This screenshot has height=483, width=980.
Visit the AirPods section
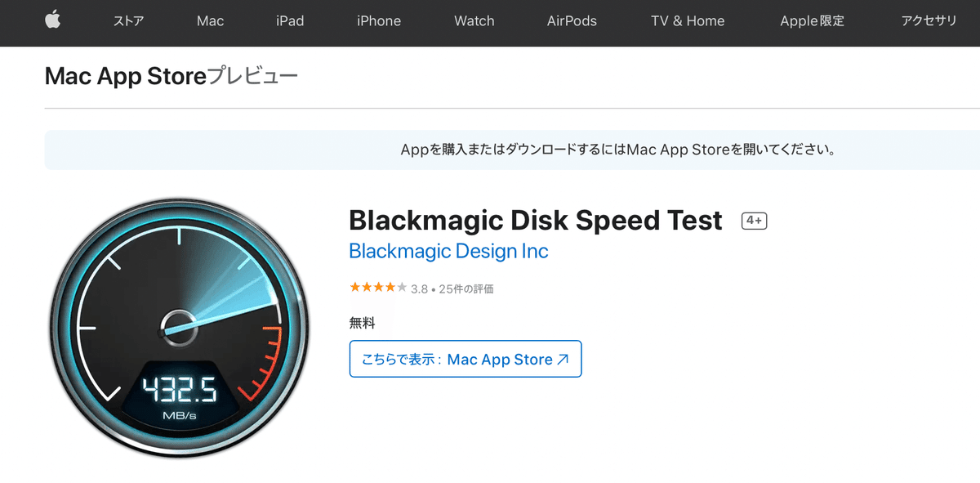pos(572,21)
